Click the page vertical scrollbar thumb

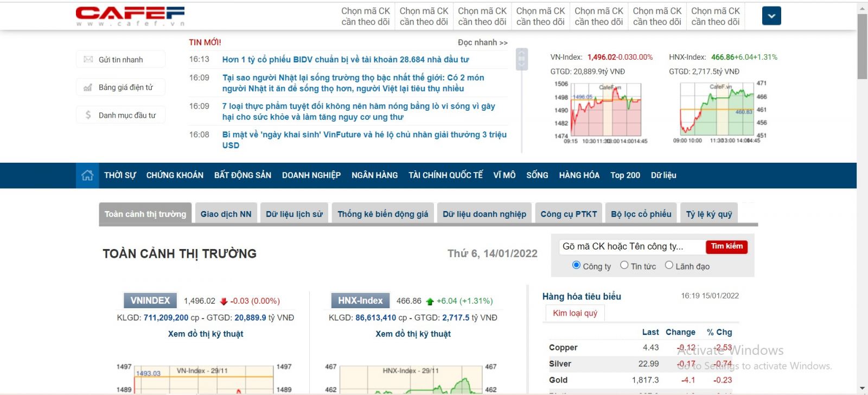coord(862,46)
